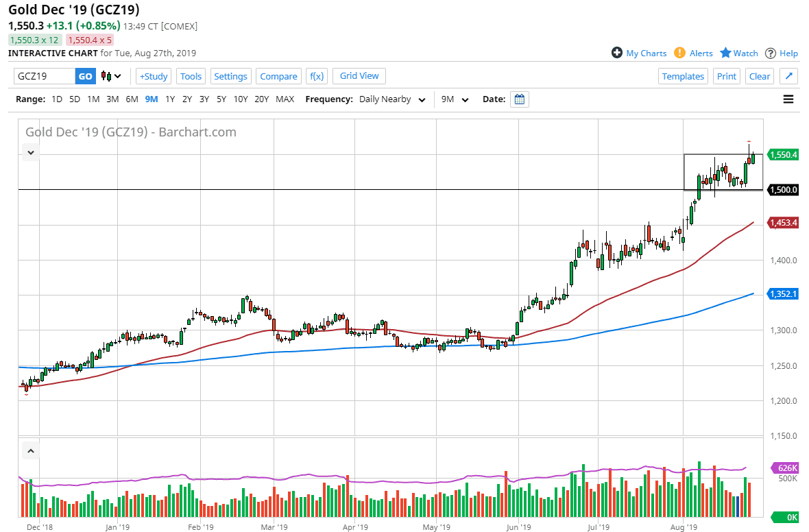Expand the 9M period dropdown
809x532 pixels.
click(x=455, y=99)
